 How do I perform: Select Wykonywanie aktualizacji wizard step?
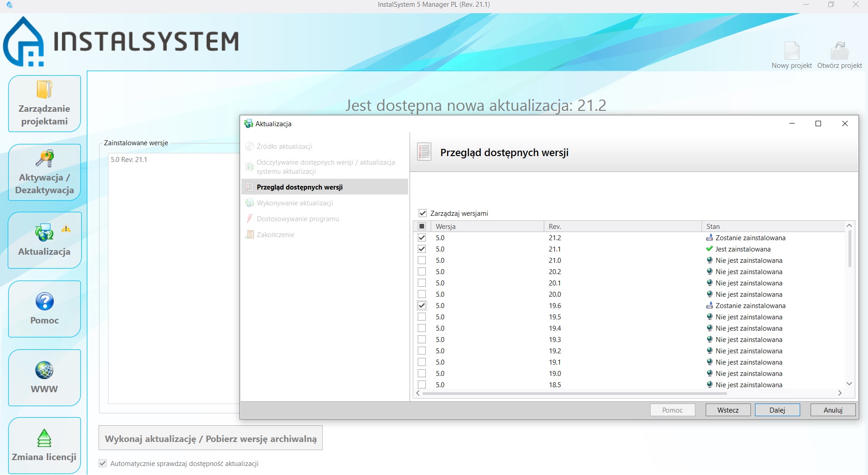point(325,203)
